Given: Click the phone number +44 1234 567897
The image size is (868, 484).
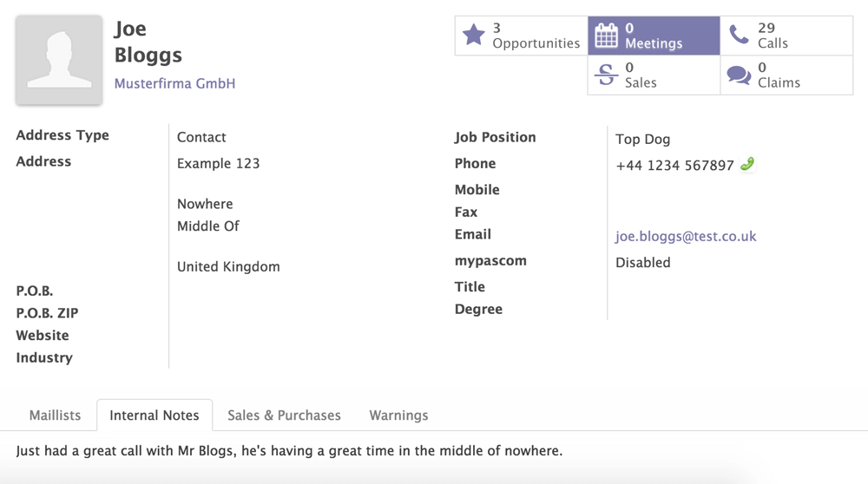Looking at the screenshot, I should pos(674,165).
